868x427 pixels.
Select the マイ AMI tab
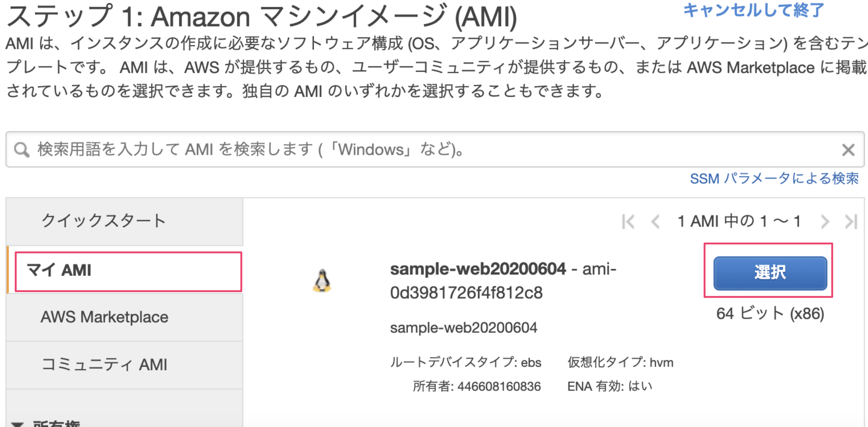click(x=128, y=271)
